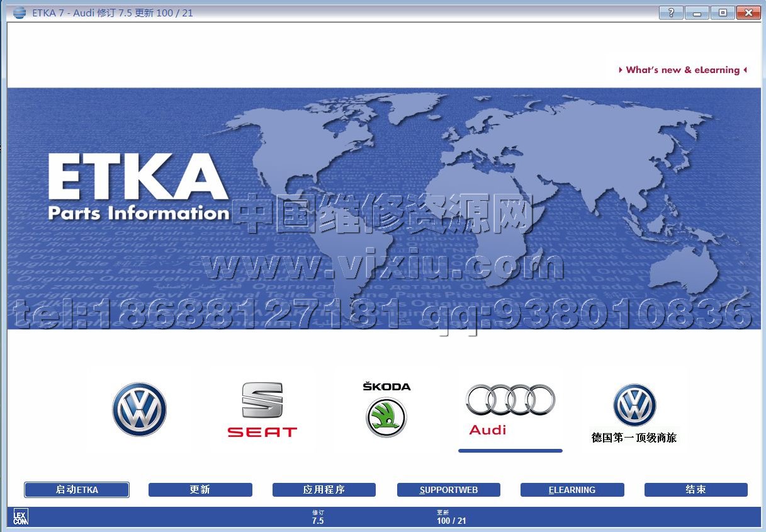Select the Volkswagen brand logo
The width and height of the screenshot is (766, 532).
tap(139, 409)
